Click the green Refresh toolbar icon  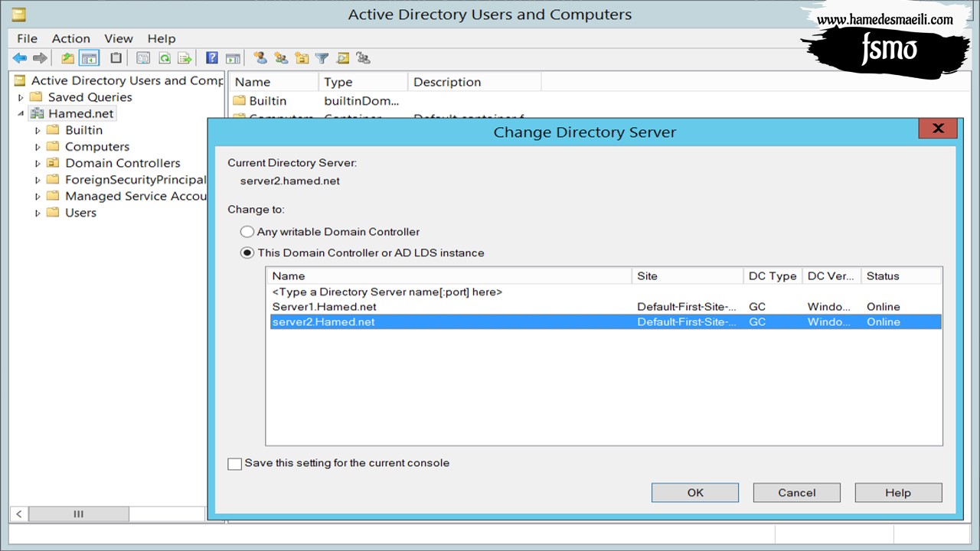[164, 58]
